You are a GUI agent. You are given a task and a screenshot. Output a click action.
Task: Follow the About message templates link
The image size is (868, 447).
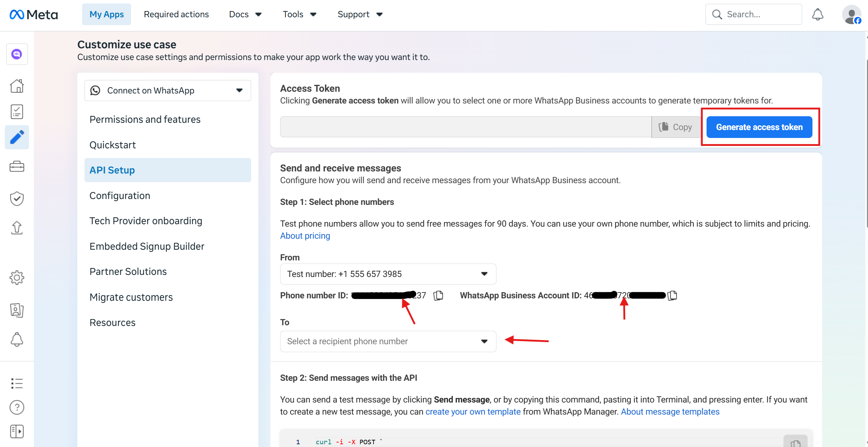coord(670,411)
